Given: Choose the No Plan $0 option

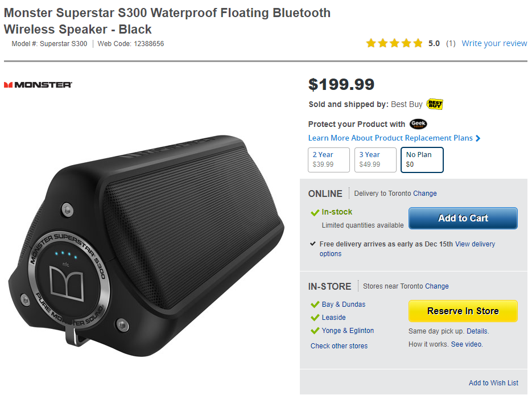Looking at the screenshot, I should [x=422, y=159].
